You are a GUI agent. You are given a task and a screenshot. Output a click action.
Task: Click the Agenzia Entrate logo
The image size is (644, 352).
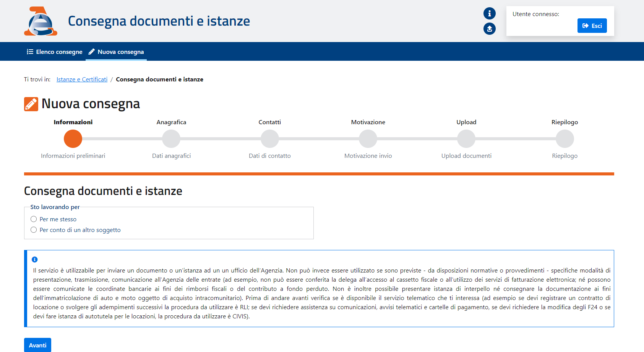click(41, 21)
